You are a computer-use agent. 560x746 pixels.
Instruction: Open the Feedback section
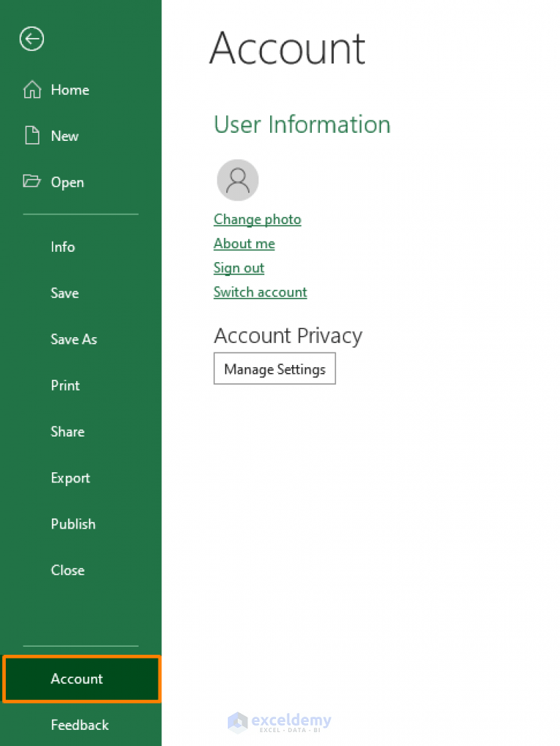(79, 725)
